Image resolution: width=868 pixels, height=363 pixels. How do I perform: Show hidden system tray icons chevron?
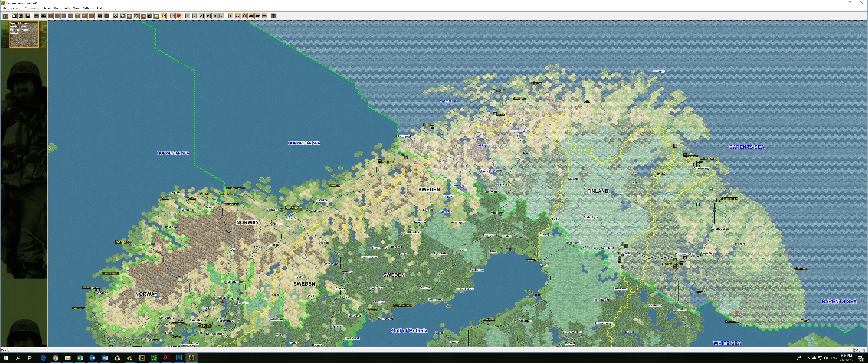point(808,358)
